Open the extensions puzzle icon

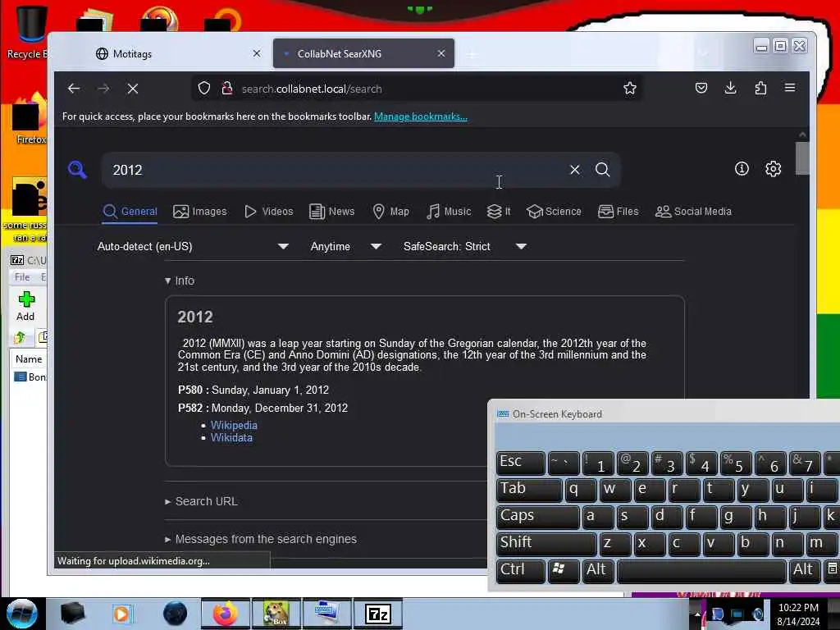tap(760, 88)
